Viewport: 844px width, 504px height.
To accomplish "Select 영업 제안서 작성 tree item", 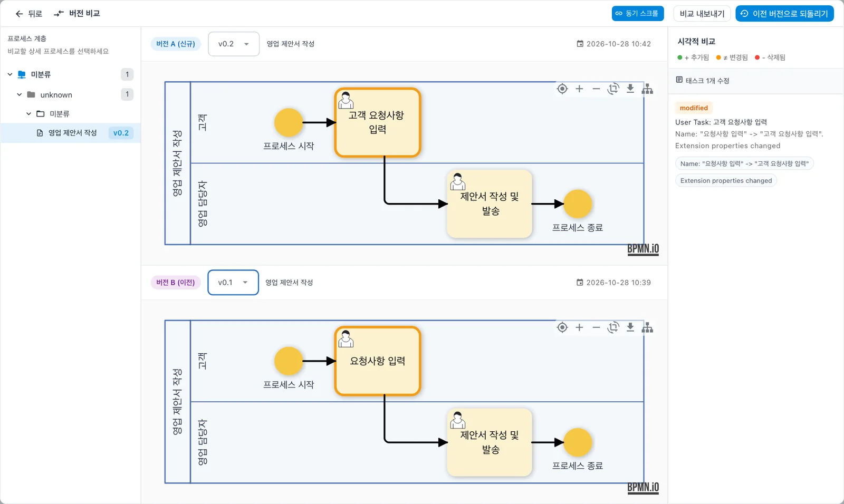I will click(71, 133).
